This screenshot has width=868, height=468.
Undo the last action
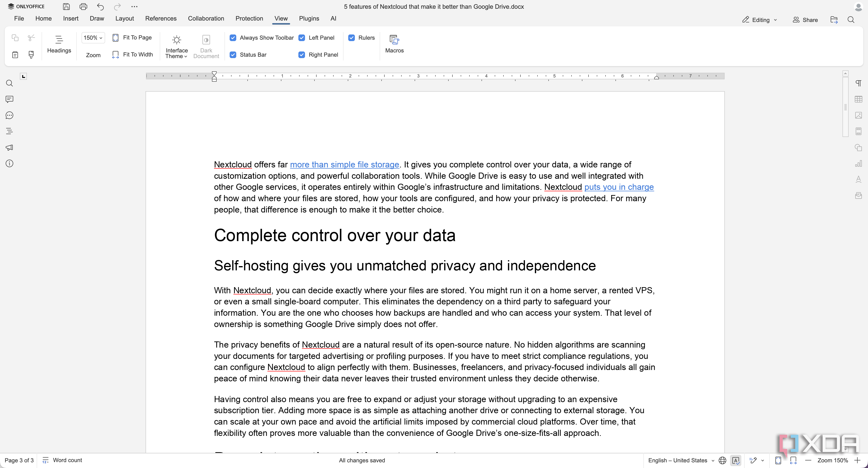100,6
